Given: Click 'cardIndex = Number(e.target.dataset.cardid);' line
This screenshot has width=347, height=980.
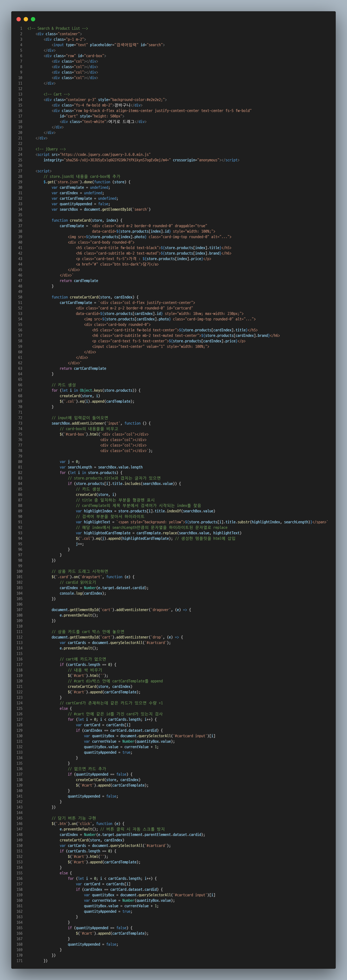Looking at the screenshot, I should 104,588.
